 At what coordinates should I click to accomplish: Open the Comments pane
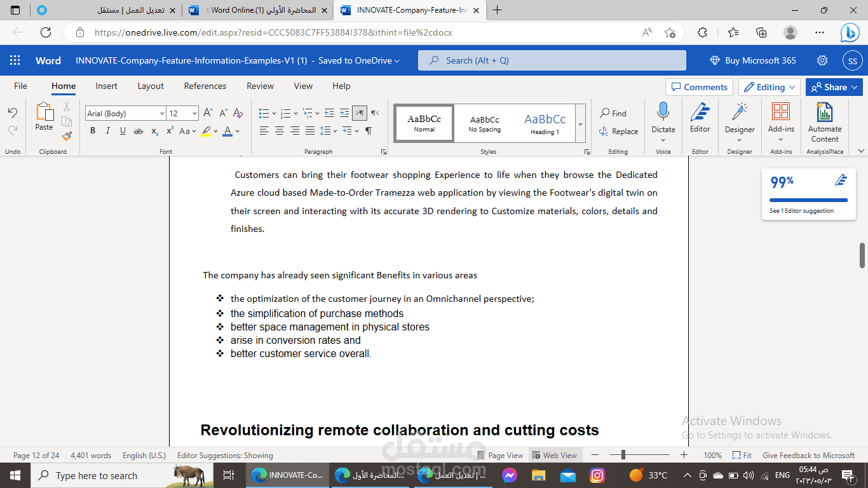699,87
